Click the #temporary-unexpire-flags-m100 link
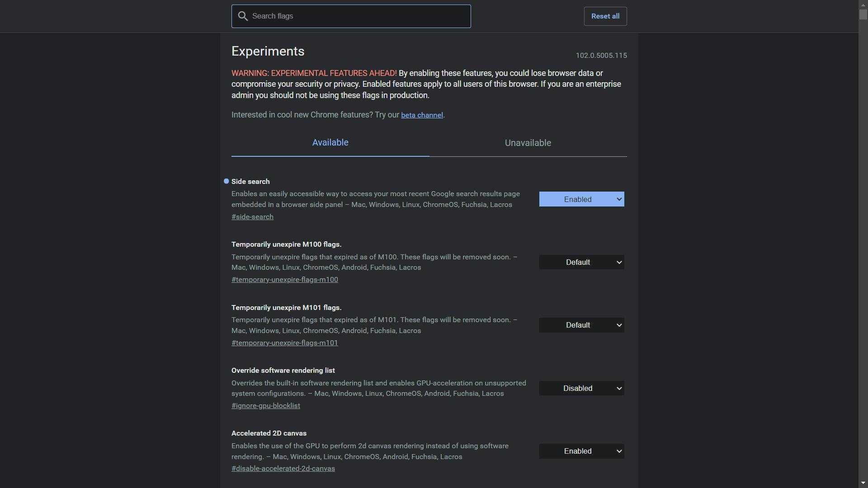The width and height of the screenshot is (868, 488). click(x=284, y=280)
